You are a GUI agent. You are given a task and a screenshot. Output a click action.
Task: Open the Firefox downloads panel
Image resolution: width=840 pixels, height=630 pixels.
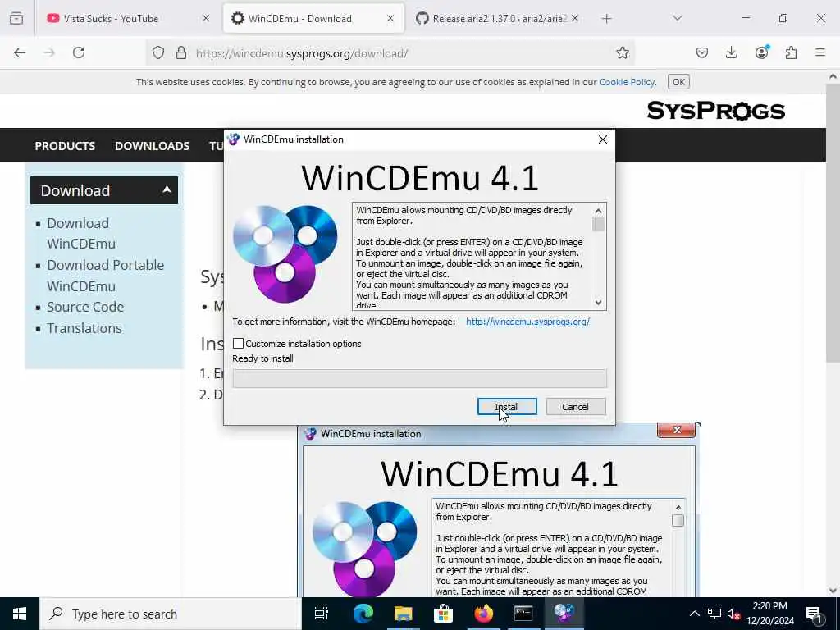coord(731,52)
